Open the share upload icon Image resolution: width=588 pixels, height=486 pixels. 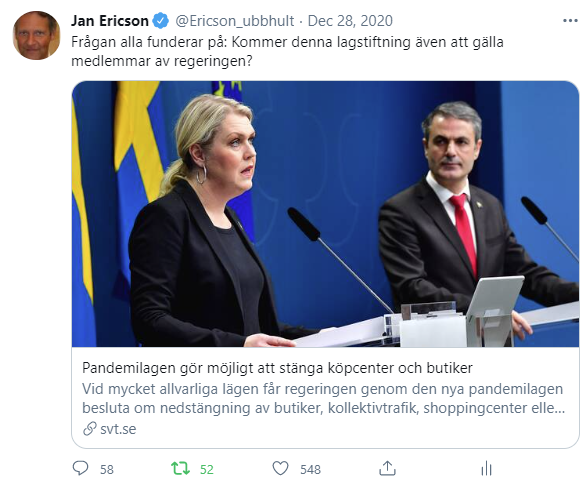click(387, 468)
